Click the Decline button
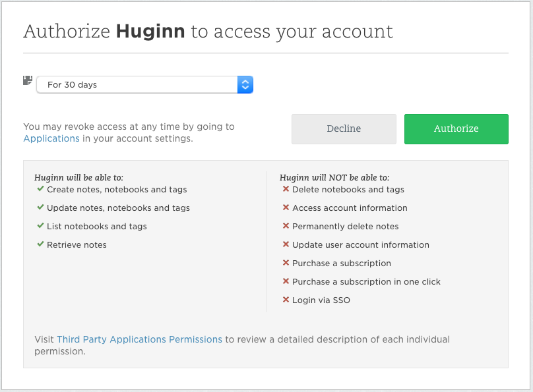The width and height of the screenshot is (533, 392). click(x=344, y=129)
